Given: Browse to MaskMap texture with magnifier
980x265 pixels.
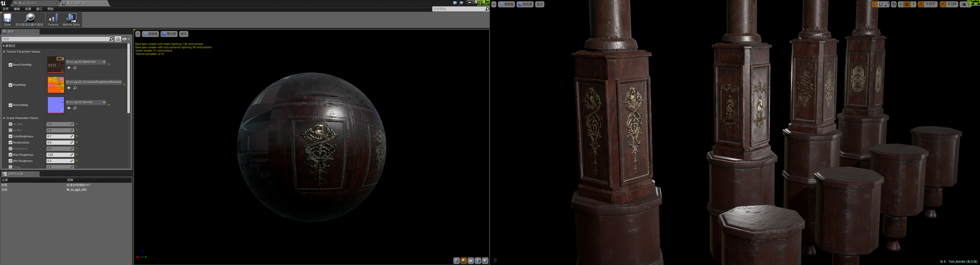Looking at the screenshot, I should click(75, 88).
